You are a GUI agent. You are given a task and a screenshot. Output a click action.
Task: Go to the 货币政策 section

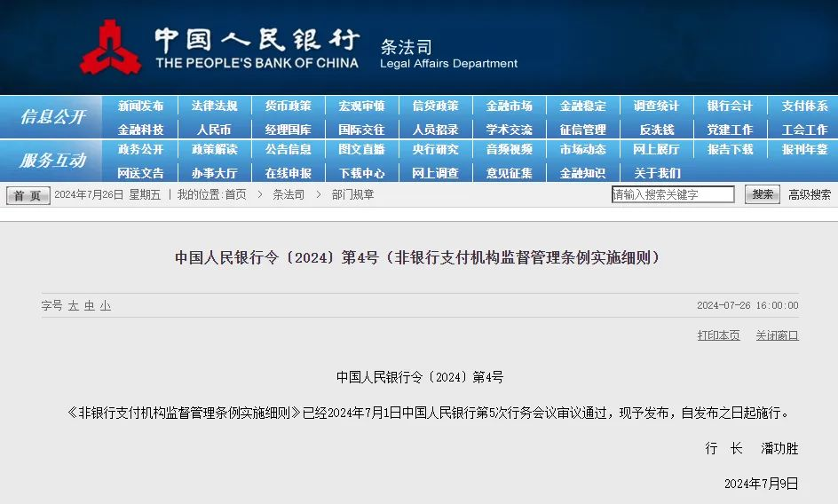288,106
